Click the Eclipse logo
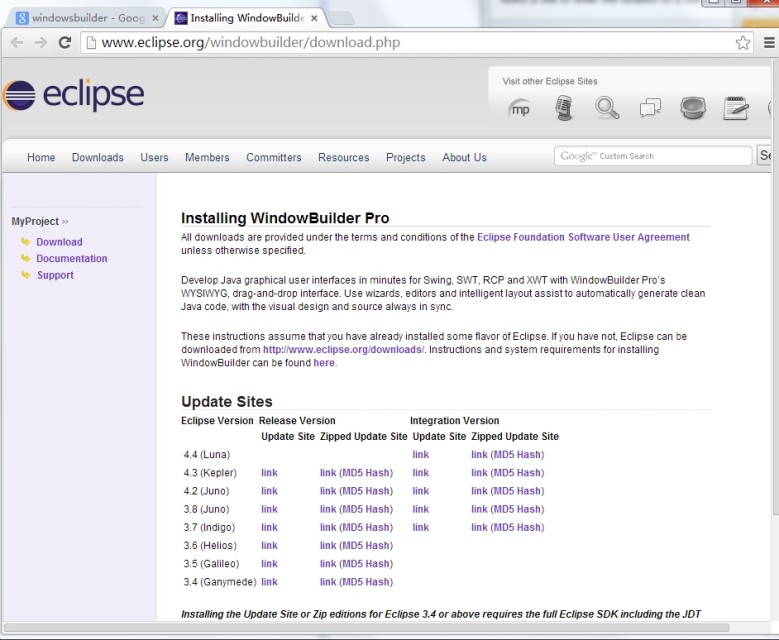Image resolution: width=779 pixels, height=640 pixels. [x=74, y=94]
